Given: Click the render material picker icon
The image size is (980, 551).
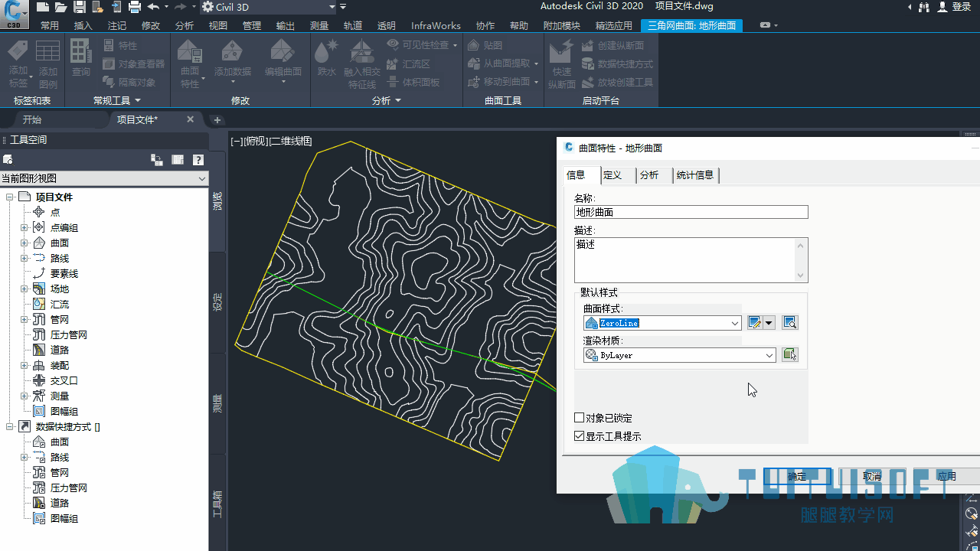Looking at the screenshot, I should click(790, 355).
